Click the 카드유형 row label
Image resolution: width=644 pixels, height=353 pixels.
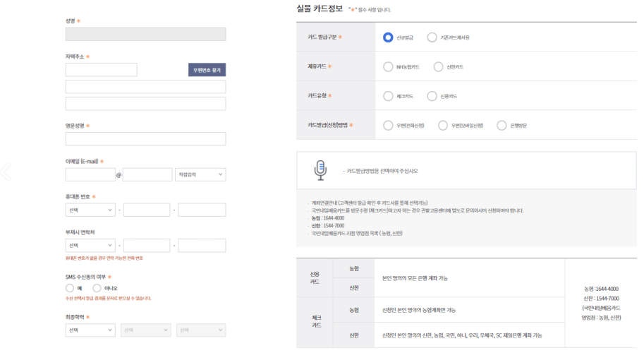317,96
